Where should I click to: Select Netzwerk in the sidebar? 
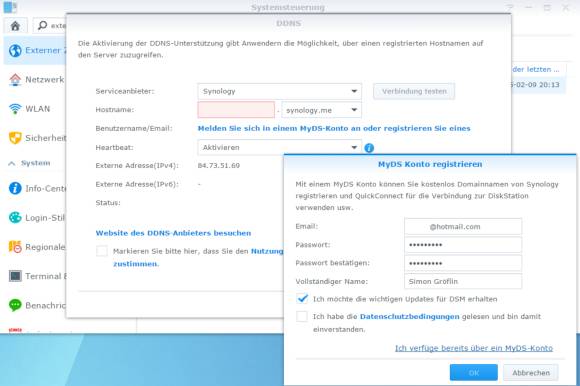35,79
